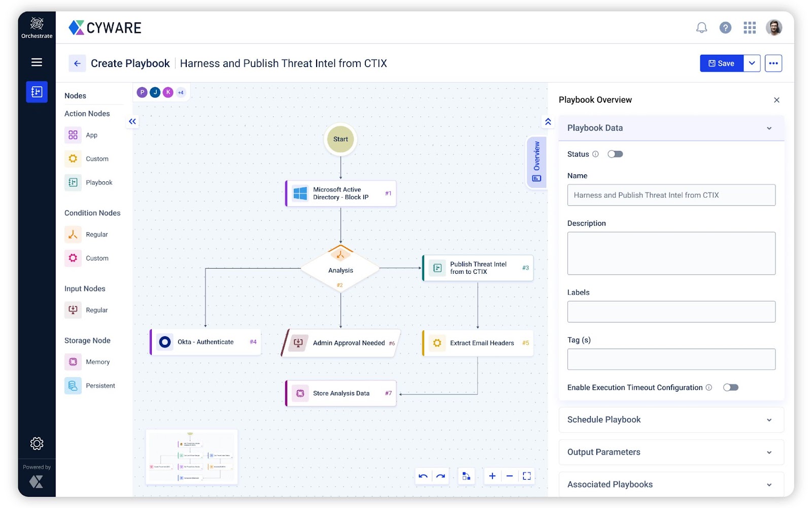Open the settings gear in sidebar
Viewport: 812px width, 508px height.
[x=37, y=443]
